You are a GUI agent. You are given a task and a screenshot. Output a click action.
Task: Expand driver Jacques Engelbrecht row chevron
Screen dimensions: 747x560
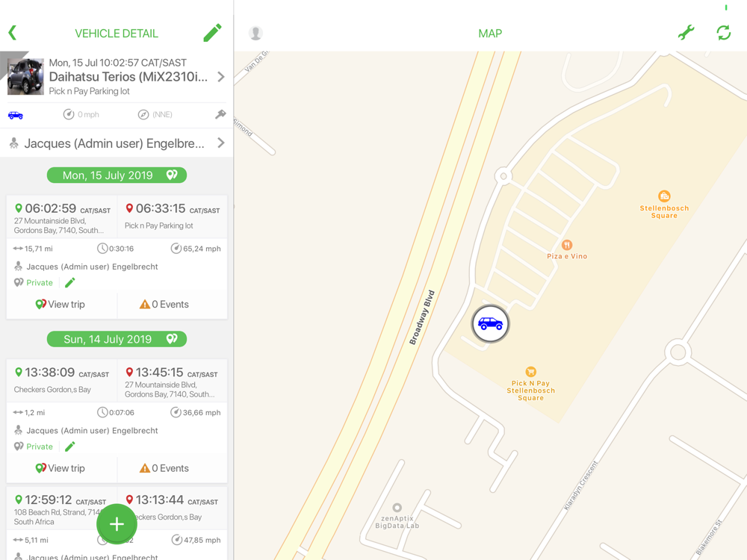click(221, 143)
